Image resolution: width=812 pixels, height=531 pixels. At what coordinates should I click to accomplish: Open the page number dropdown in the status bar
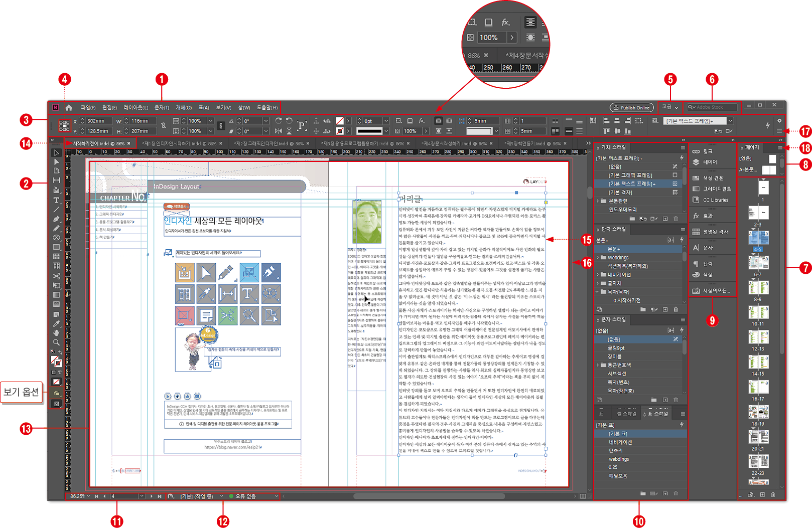pos(142,496)
